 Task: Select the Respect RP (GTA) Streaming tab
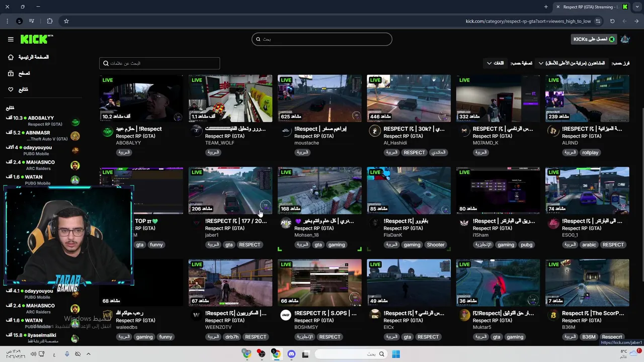click(x=591, y=7)
